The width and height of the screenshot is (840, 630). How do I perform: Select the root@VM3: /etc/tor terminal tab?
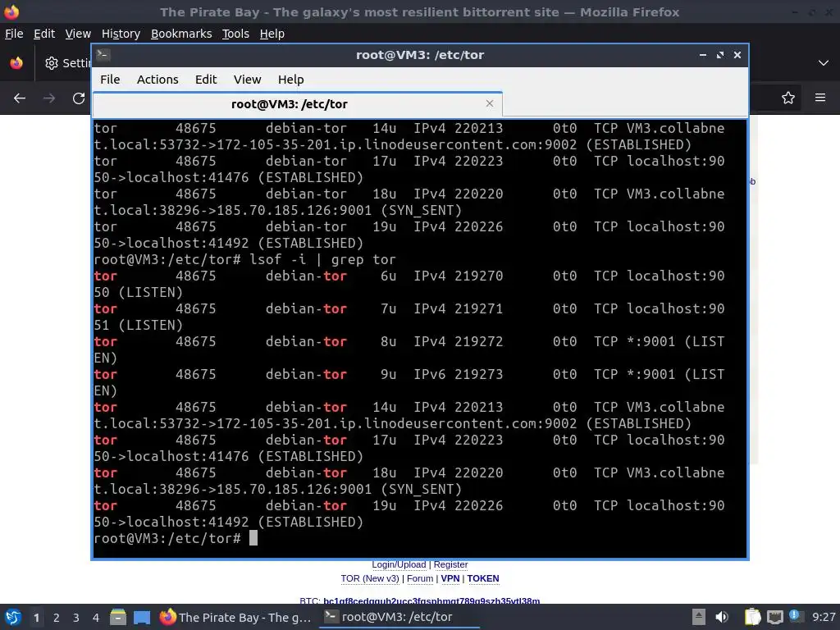pos(297,104)
